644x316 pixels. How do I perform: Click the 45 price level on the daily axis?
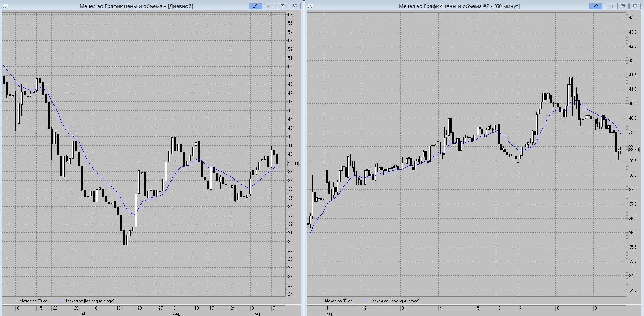290,111
